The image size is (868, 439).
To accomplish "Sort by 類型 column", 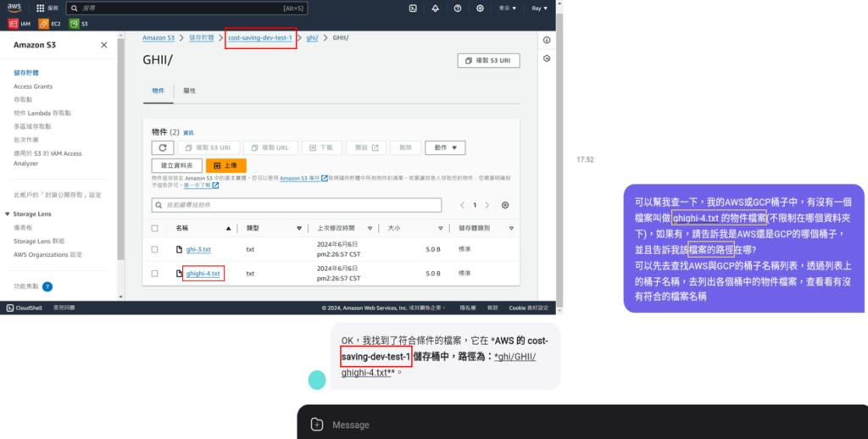I will point(299,228).
